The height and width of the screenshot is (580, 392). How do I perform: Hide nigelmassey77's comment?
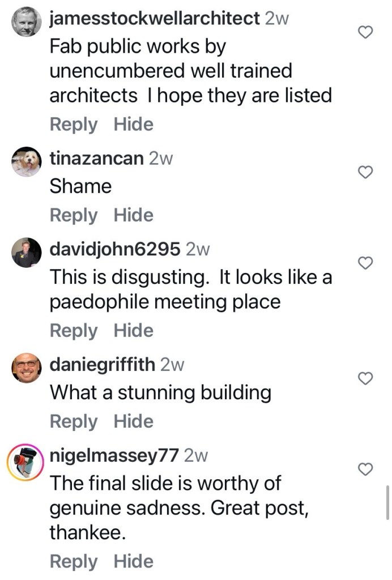(134, 561)
